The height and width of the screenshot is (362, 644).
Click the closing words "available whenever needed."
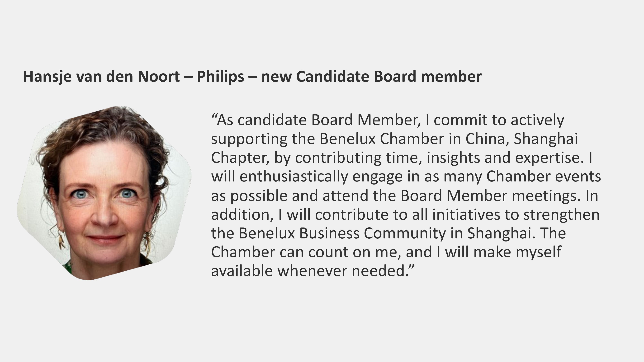pos(313,271)
